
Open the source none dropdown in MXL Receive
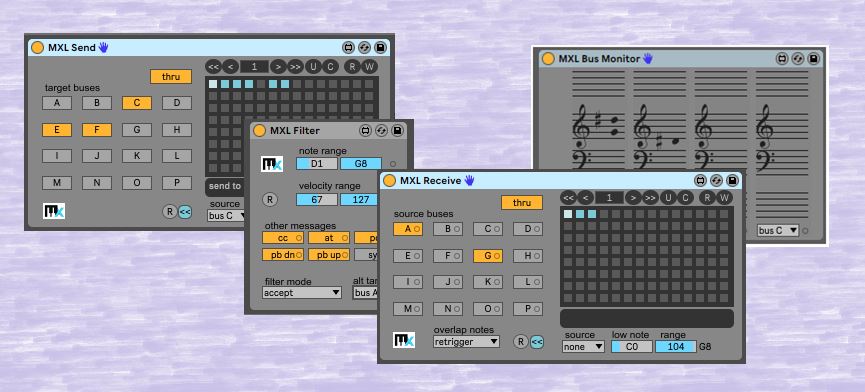tap(584, 347)
